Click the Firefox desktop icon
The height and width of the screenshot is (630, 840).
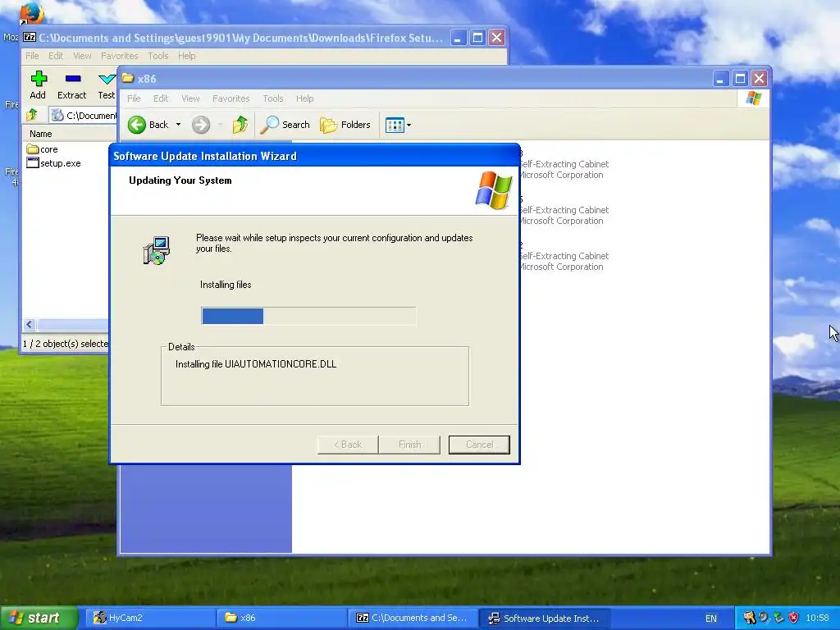tap(30, 13)
